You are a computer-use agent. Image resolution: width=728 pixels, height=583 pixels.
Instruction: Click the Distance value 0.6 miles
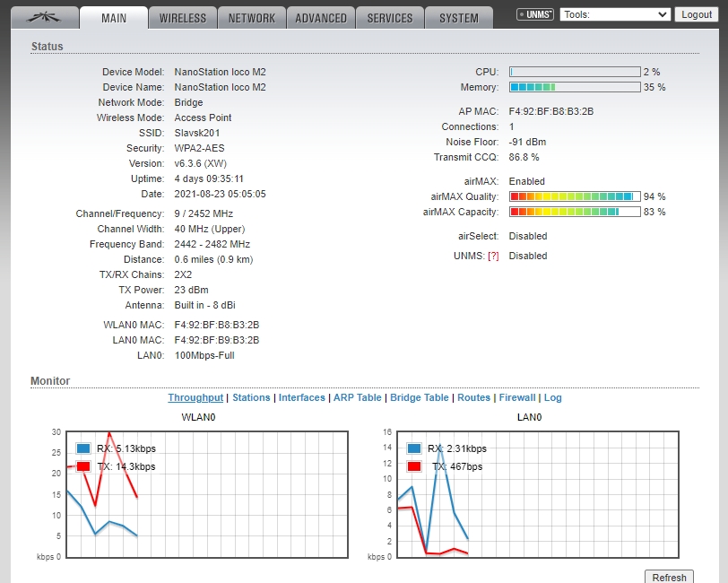click(x=213, y=259)
